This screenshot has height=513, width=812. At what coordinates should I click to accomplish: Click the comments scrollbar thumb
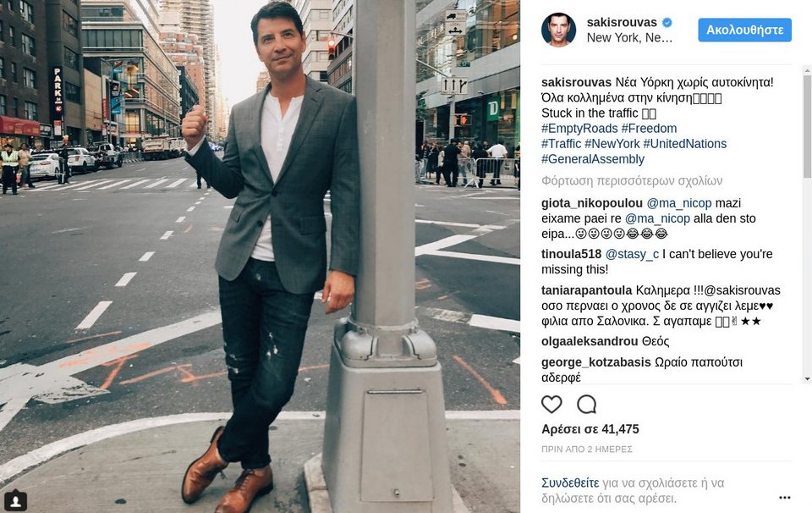807,127
